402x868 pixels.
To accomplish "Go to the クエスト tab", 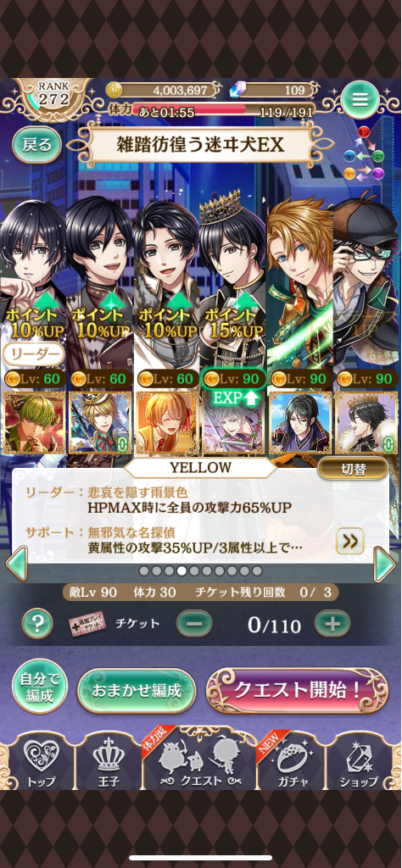I will (198, 761).
